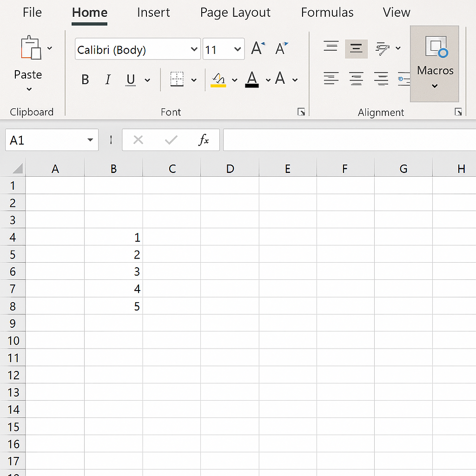Toggle Underline formatting
476x476 pixels.
pos(131,80)
